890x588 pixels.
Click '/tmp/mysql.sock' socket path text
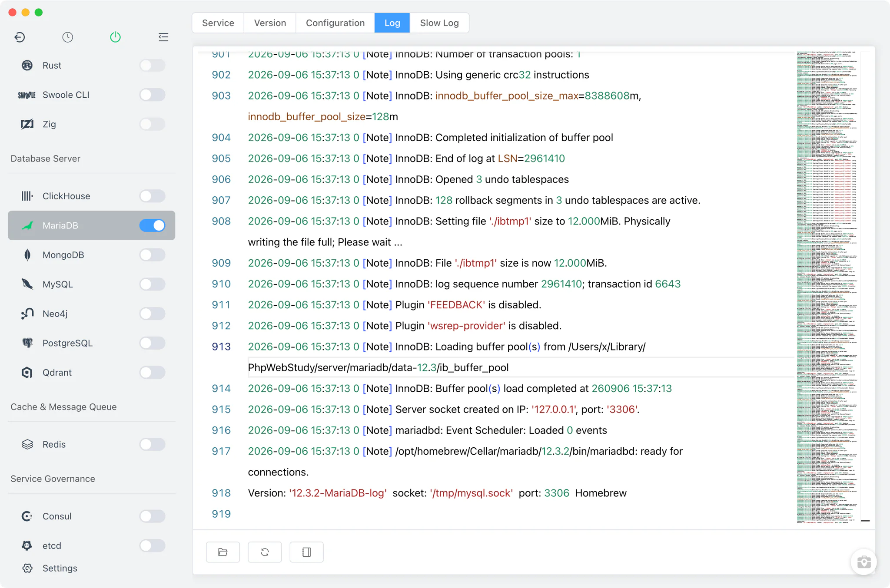(472, 493)
